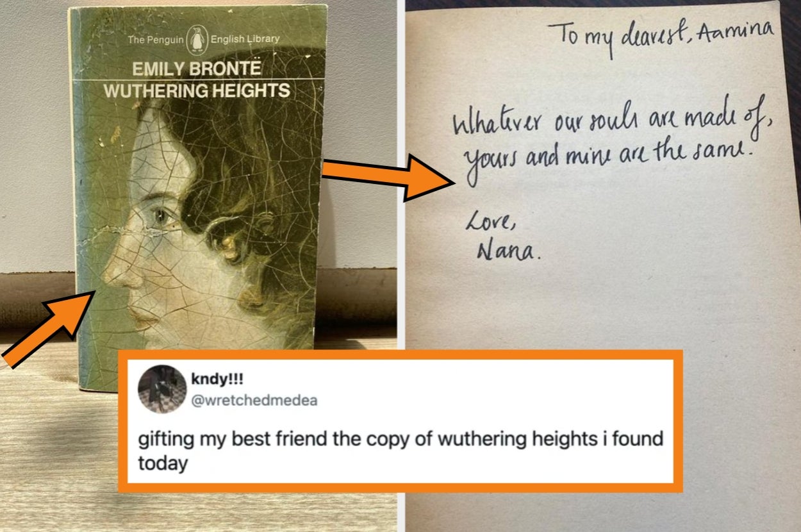Click the kndy!!! profile avatar
Viewport: 801px width, 532px height.
[x=161, y=389]
